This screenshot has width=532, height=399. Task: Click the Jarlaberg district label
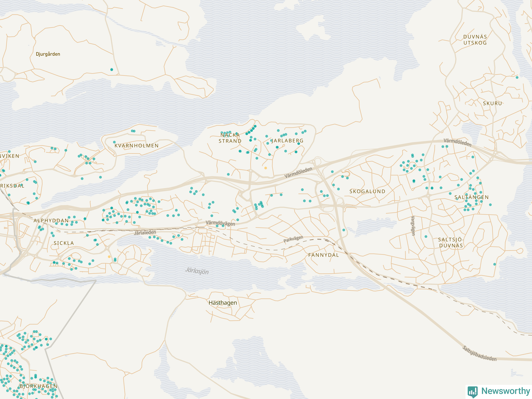coord(288,141)
